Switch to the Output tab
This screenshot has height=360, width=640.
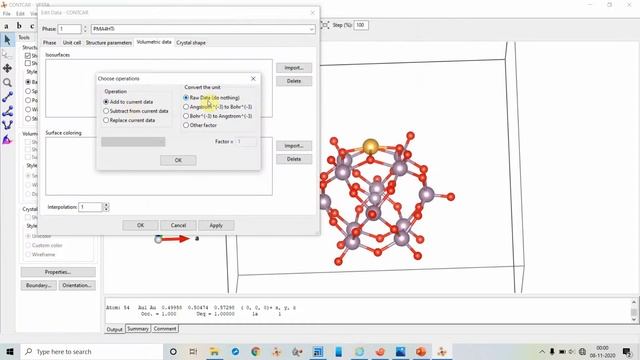pos(114,329)
